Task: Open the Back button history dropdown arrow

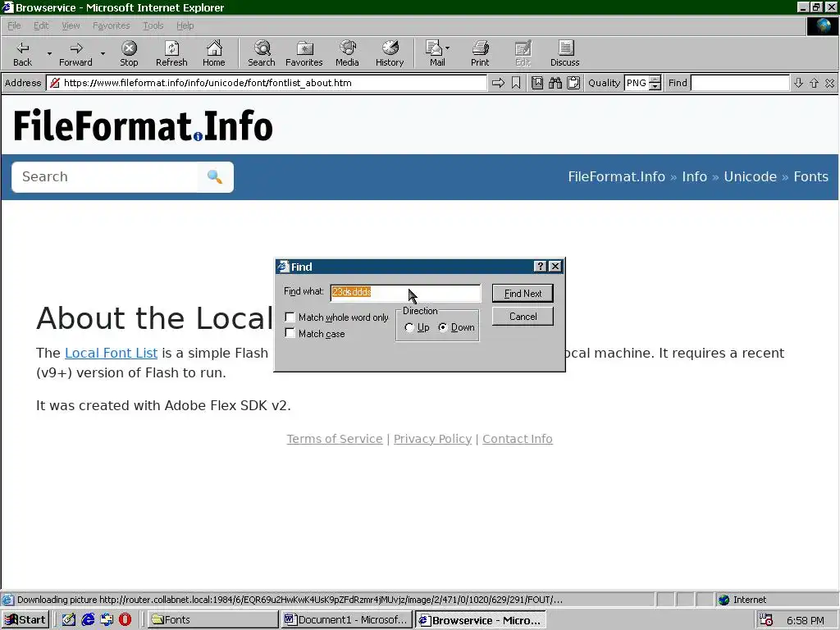Action: tap(49, 54)
